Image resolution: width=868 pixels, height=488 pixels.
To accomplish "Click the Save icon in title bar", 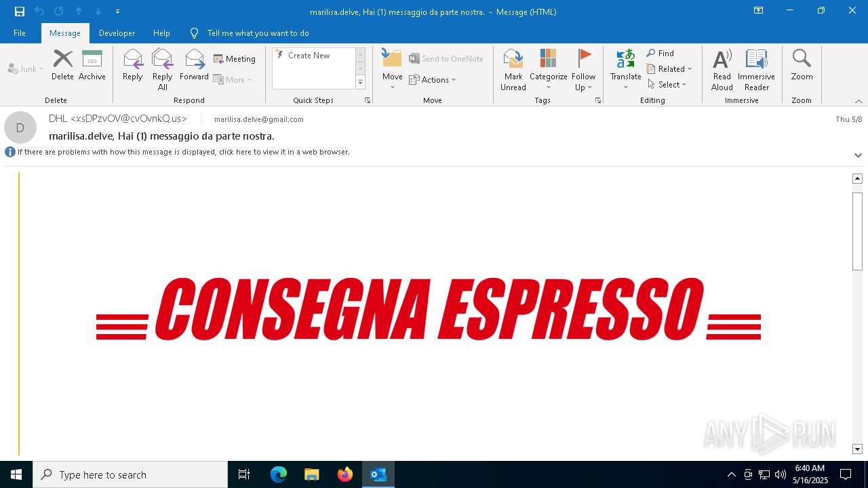I will coord(20,11).
